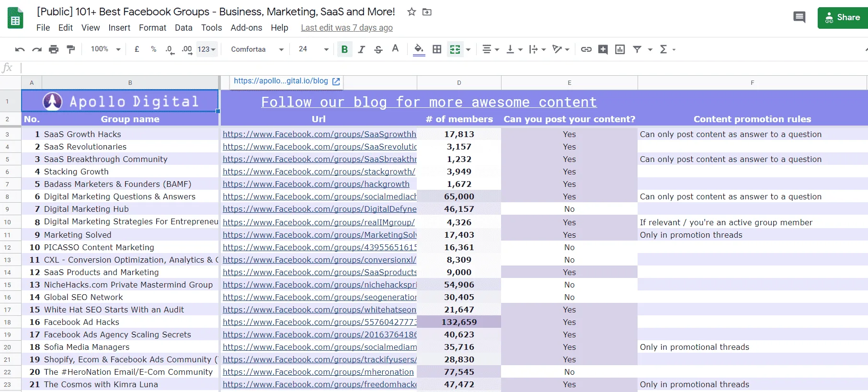
Task: Open text rotation dropdown
Action: [561, 49]
